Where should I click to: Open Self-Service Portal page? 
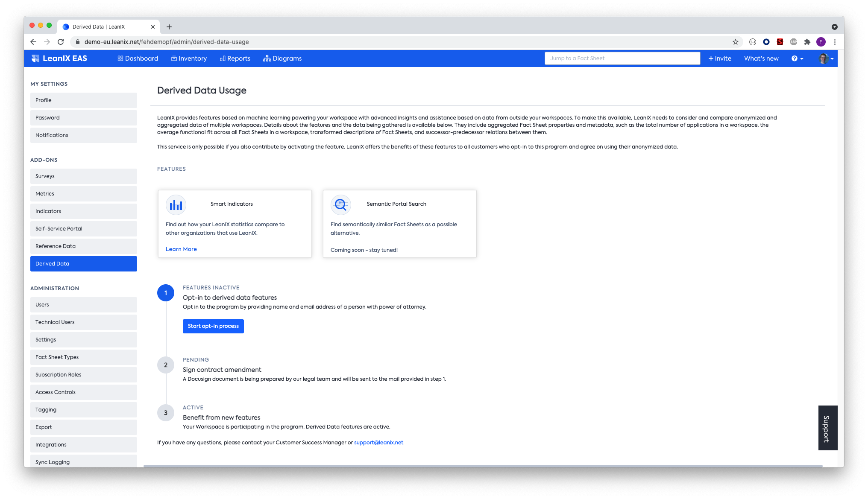coord(84,229)
